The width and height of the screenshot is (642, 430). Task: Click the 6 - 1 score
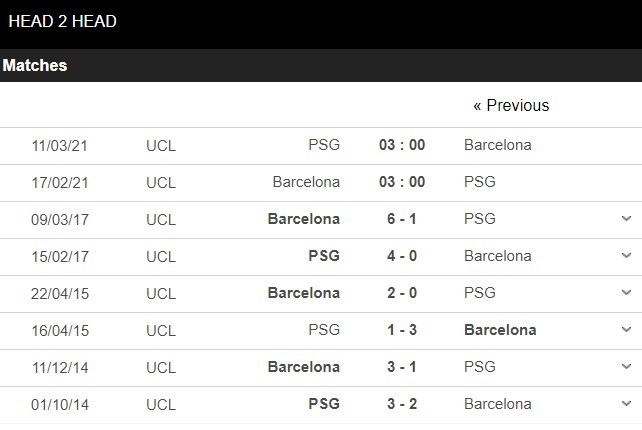(402, 219)
